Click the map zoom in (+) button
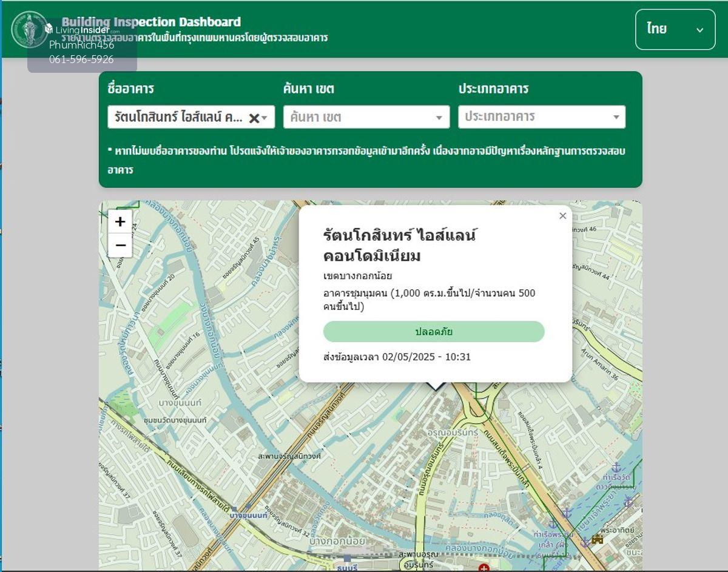This screenshot has height=572, width=728. click(x=120, y=222)
